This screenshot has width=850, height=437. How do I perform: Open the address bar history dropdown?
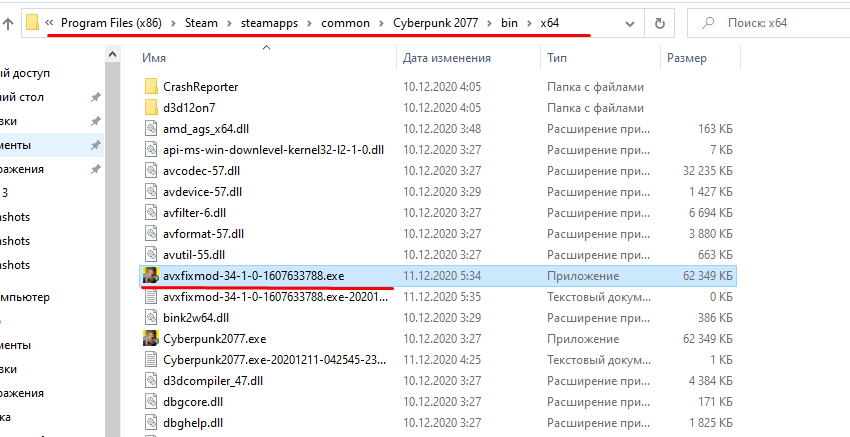[630, 23]
